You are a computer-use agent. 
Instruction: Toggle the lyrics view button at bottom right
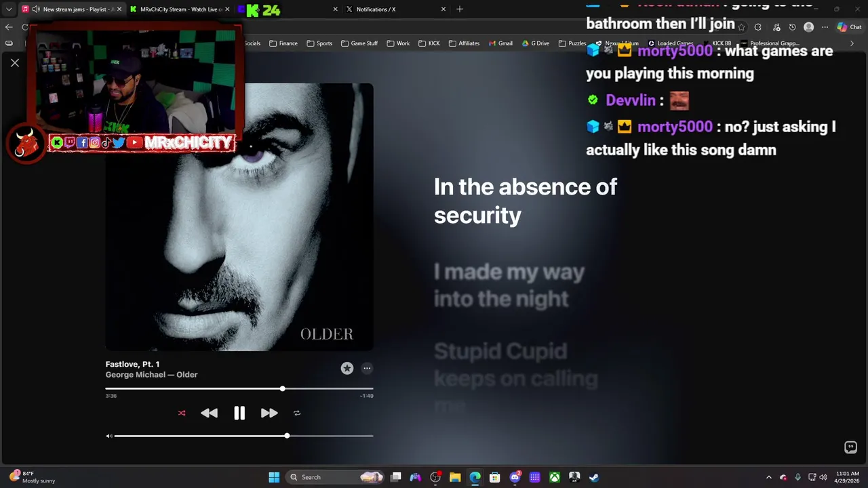pyautogui.click(x=850, y=447)
